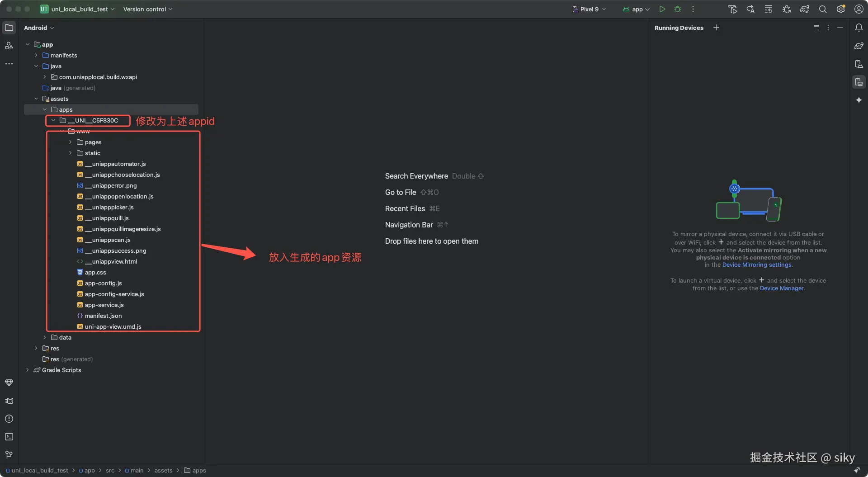The height and width of the screenshot is (477, 868).
Task: Open the Device Mirroring settings link
Action: (x=757, y=265)
